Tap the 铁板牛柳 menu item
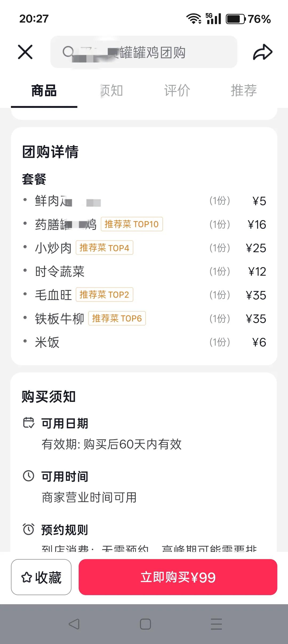 [59, 319]
